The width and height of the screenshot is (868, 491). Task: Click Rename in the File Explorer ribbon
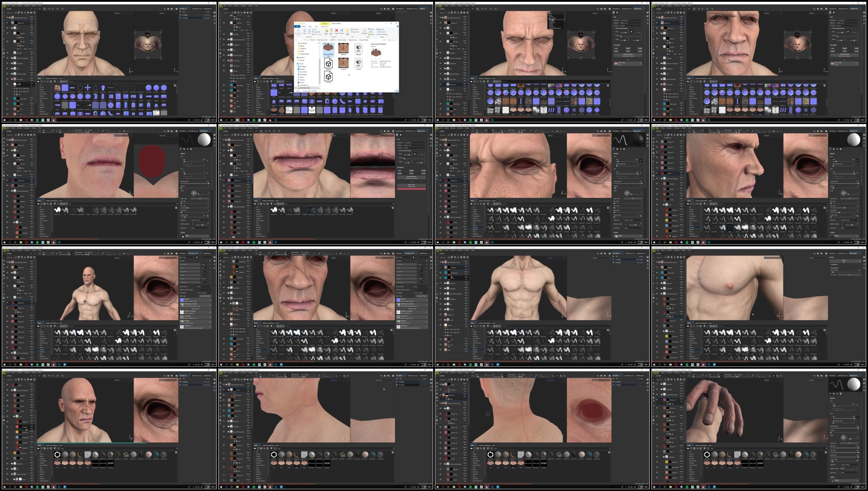point(341,31)
